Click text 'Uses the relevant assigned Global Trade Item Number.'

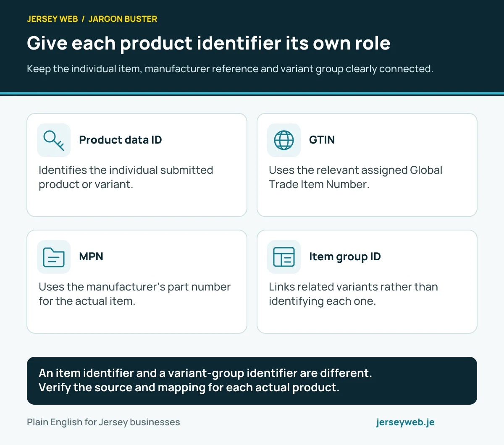(355, 177)
